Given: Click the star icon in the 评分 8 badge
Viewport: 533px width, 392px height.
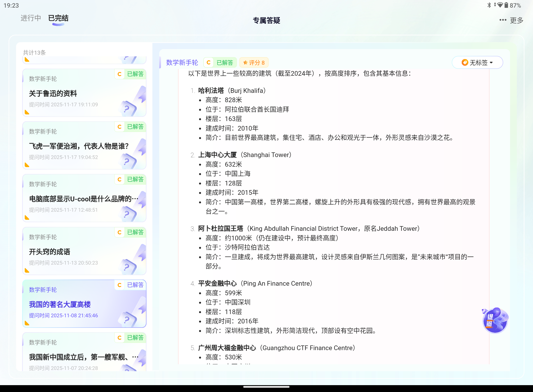Looking at the screenshot, I should (x=246, y=62).
